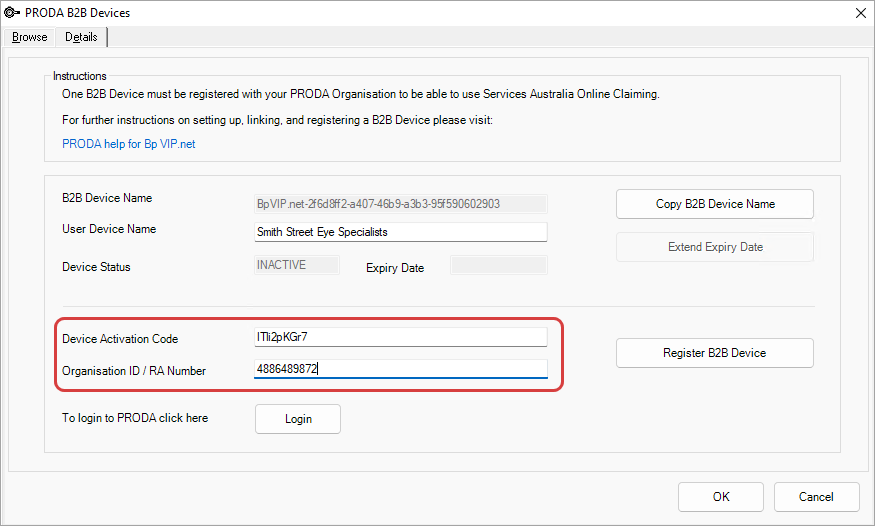Click the 'Organisation ID / RA Number' label
The image size is (875, 526).
134,371
